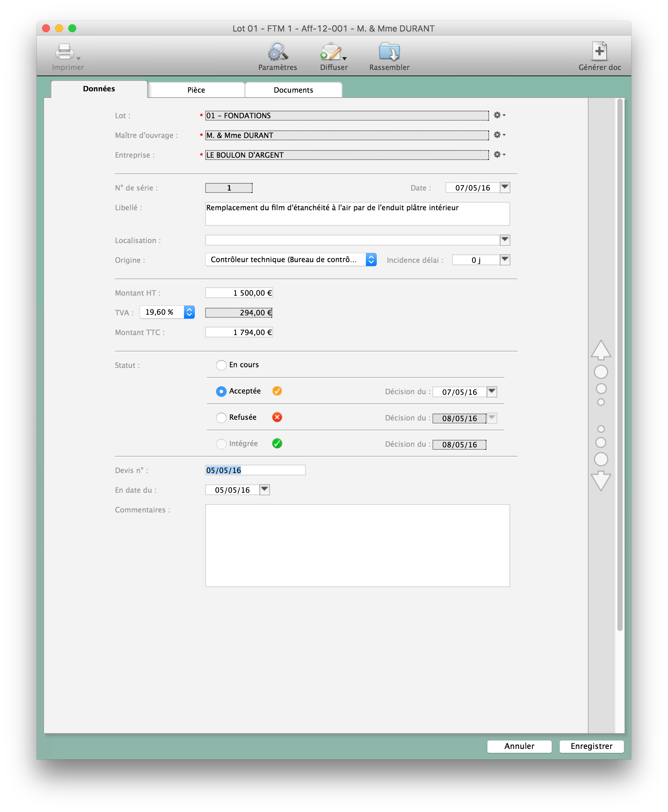Open the Diffuser dropdown arrow
Screen dimensions: 668x812
[x=345, y=58]
